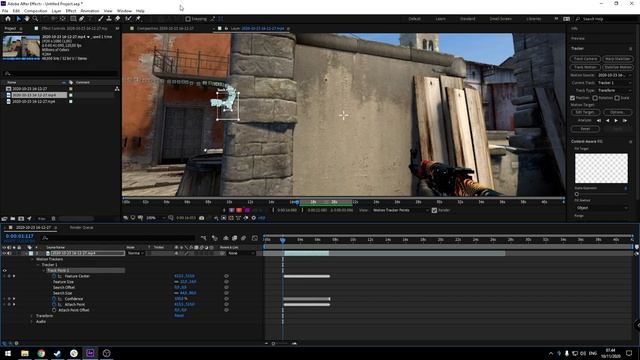Image resolution: width=640 pixels, height=360 pixels.
Task: Click the Home icon in the toolbar
Action: [8, 19]
